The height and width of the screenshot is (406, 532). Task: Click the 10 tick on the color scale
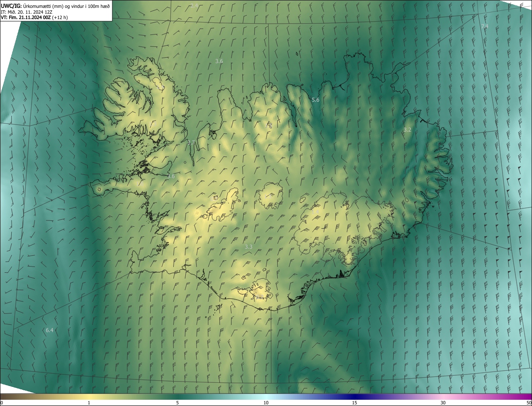pos(266,403)
